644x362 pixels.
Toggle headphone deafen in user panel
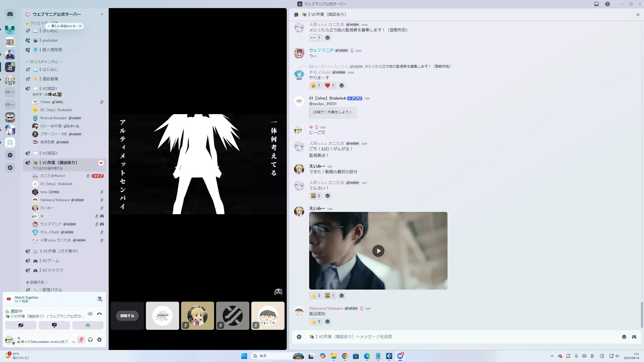coord(90,340)
